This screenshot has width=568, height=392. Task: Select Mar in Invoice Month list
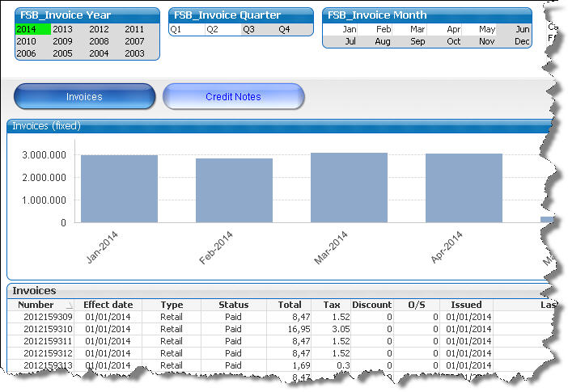[x=418, y=29]
